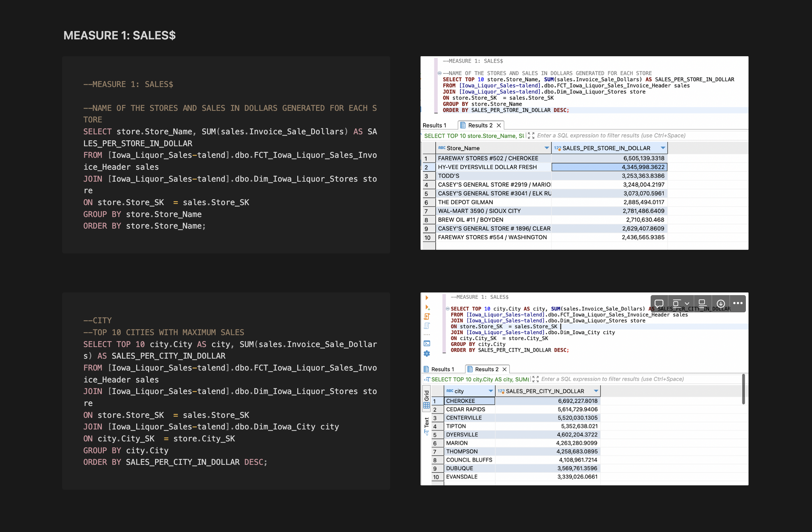This screenshot has height=532, width=812.
Task: Collapse the SELECT statement fold marker
Action: [x=447, y=308]
